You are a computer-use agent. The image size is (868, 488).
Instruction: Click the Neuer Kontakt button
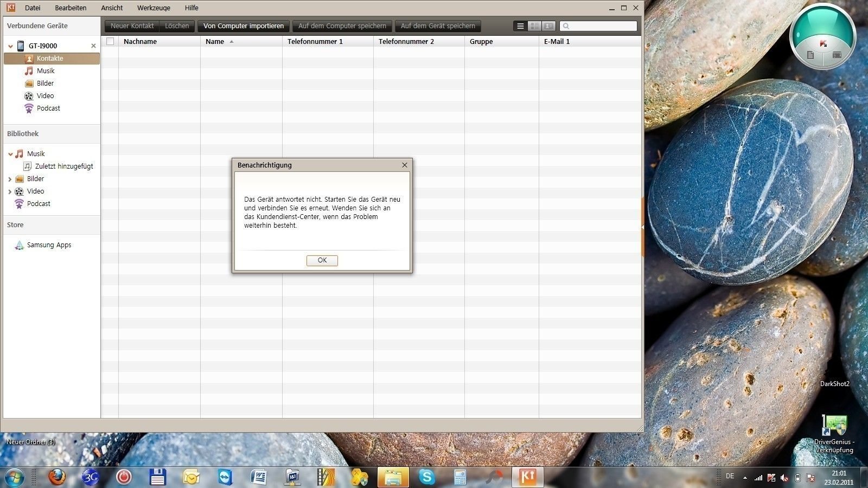pyautogui.click(x=132, y=26)
